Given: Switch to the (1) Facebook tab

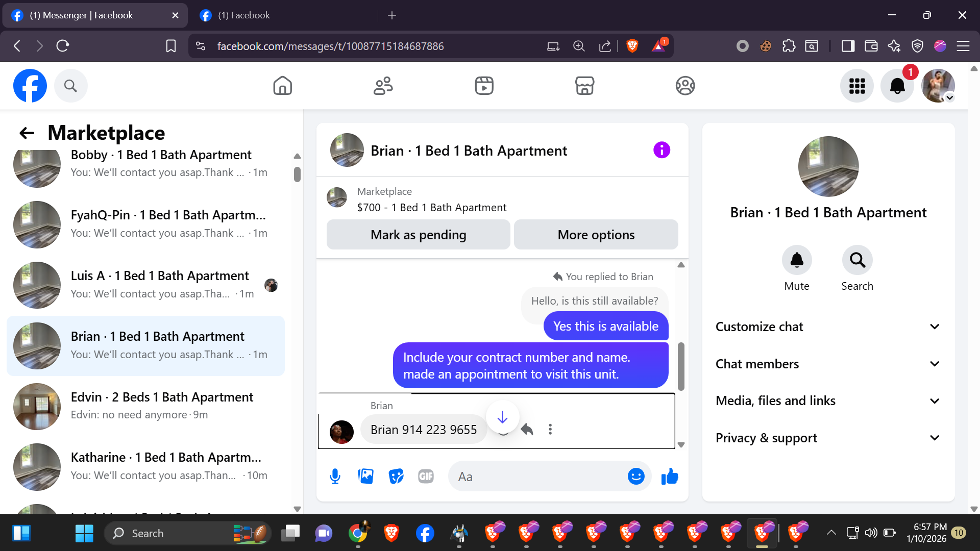Looking at the screenshot, I should click(x=244, y=15).
